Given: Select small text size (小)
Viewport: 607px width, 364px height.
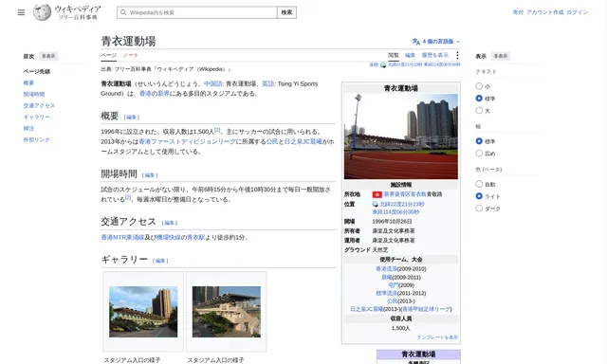Looking at the screenshot, I should coord(479,86).
